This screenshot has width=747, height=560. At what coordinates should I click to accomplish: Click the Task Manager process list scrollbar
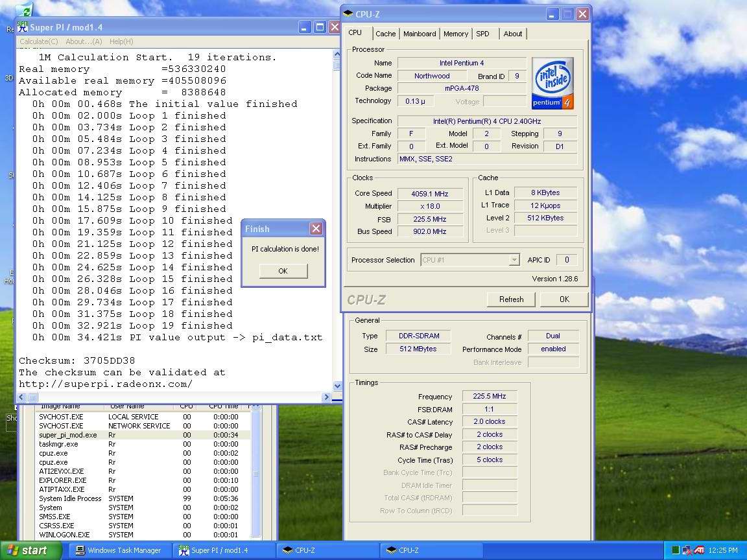tap(256, 473)
